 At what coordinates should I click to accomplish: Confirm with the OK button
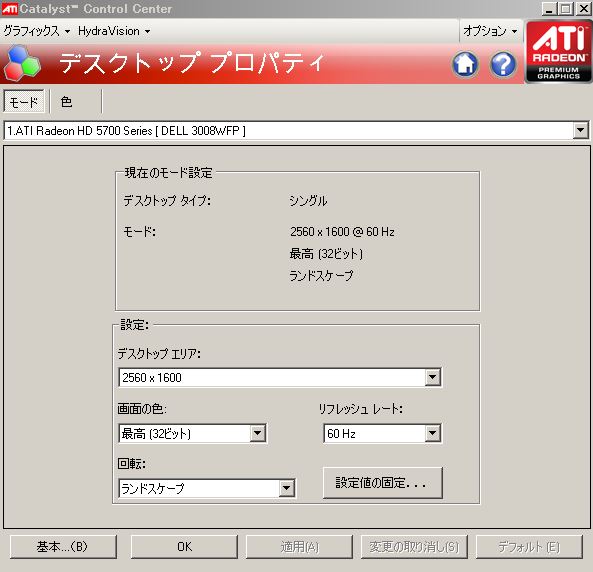click(184, 547)
